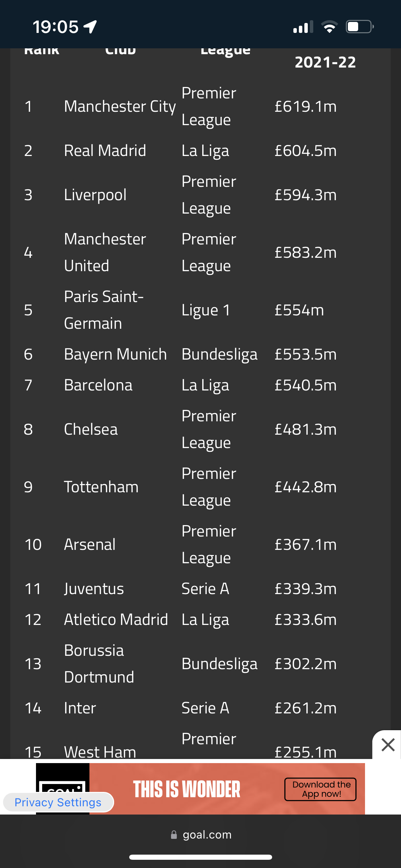The image size is (401, 868).
Task: Tap the Juventus row in table
Action: (200, 589)
